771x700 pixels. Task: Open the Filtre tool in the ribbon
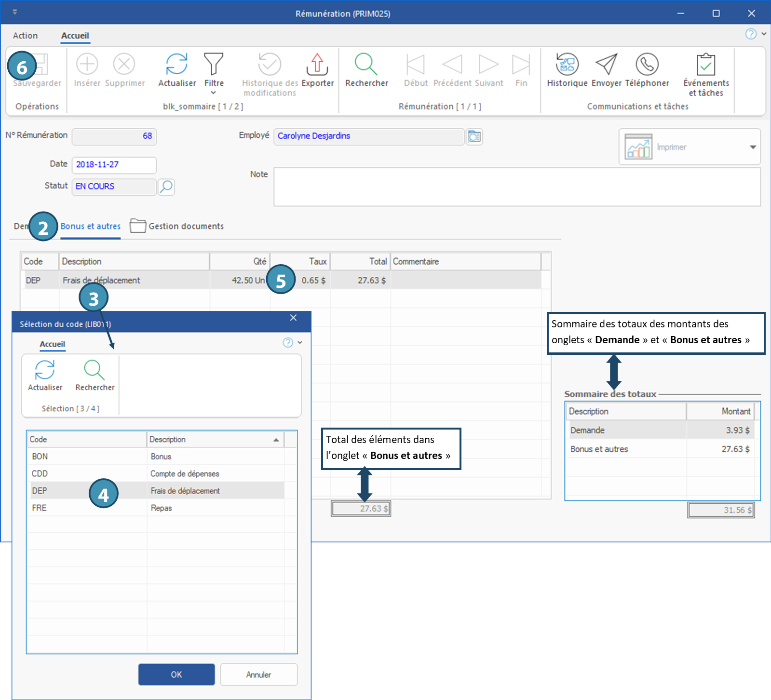point(214,65)
